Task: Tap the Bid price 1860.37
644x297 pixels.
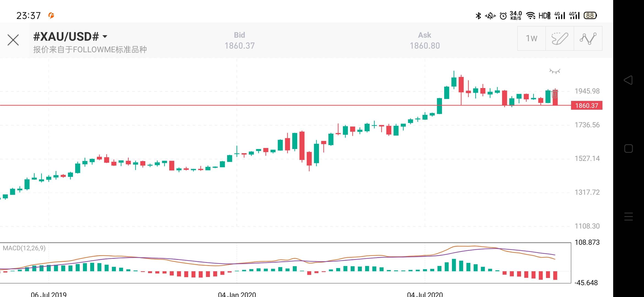Action: 239,46
